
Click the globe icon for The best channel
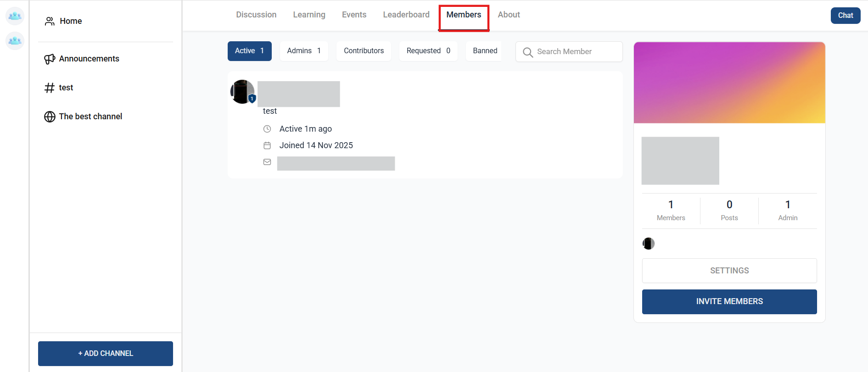point(50,117)
